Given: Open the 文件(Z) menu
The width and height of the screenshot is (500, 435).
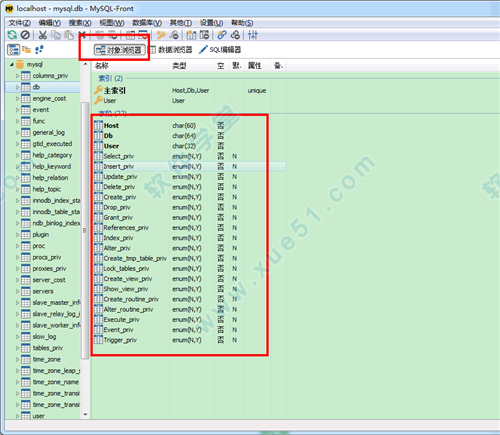Looking at the screenshot, I should click(x=20, y=23).
